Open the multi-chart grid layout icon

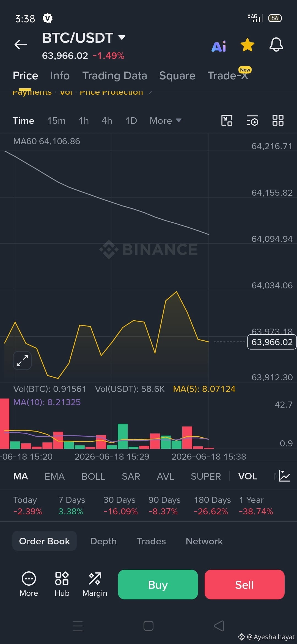[x=278, y=120]
